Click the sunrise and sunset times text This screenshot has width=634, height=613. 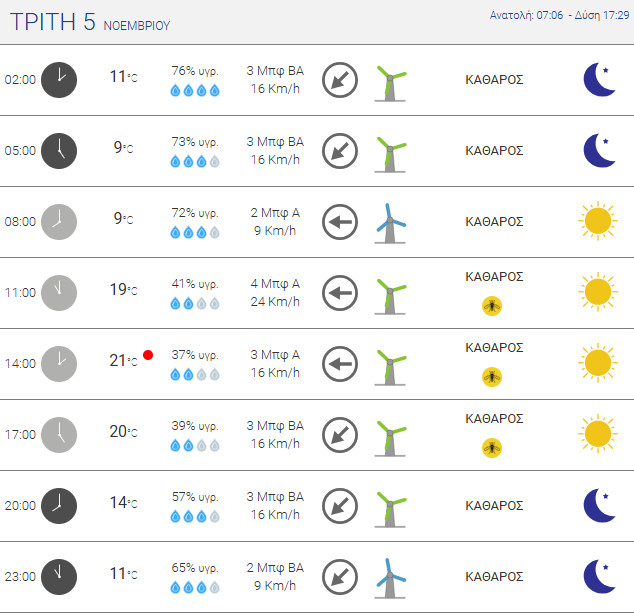pyautogui.click(x=559, y=15)
